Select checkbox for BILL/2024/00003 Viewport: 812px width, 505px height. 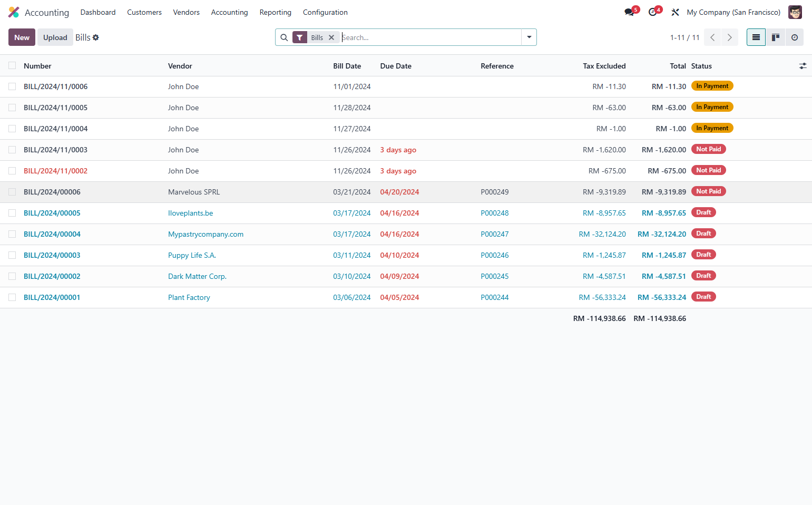tap(12, 255)
